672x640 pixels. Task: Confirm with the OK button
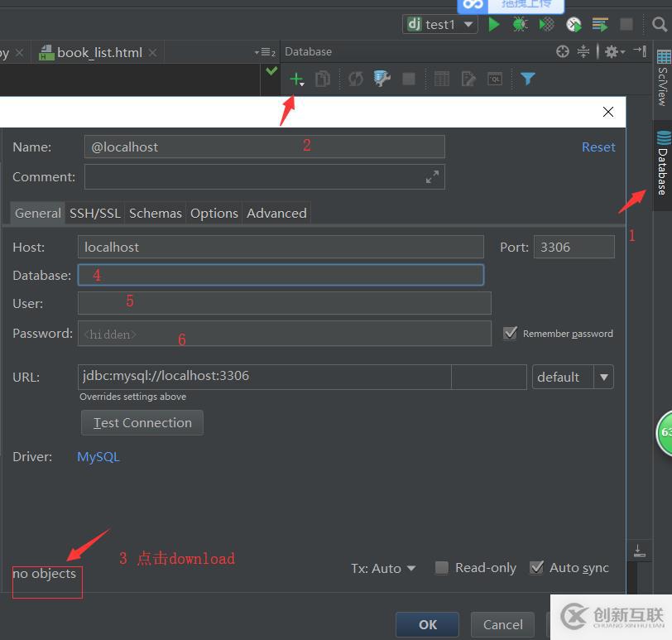427,624
